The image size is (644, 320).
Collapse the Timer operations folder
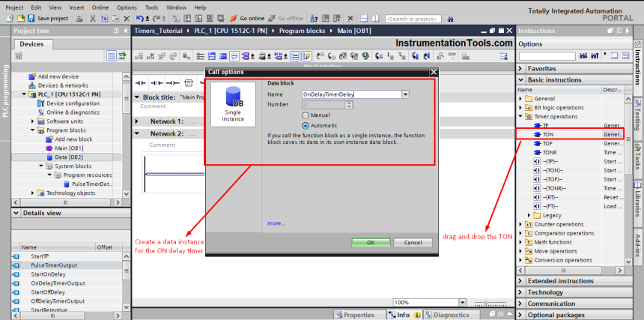click(x=520, y=117)
